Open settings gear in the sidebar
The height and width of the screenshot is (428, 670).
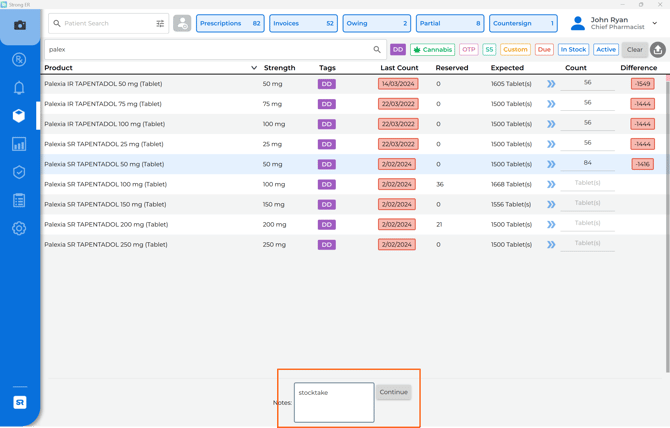[19, 229]
